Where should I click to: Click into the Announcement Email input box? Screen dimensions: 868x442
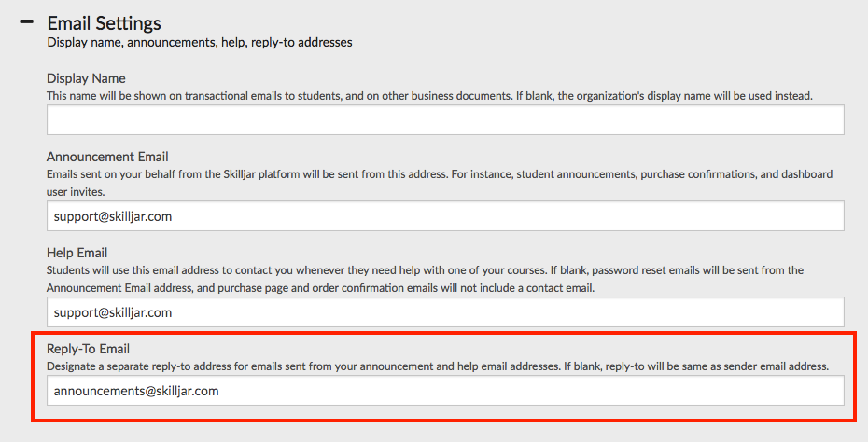point(445,216)
